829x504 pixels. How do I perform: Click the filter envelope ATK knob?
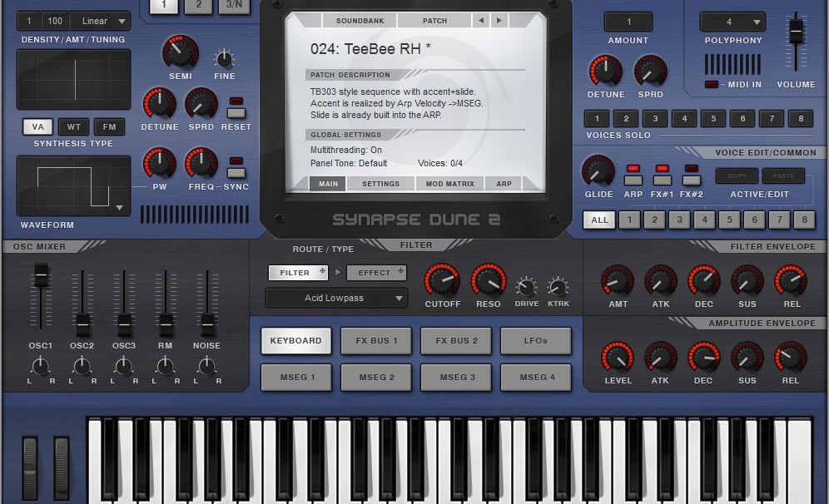click(x=660, y=280)
